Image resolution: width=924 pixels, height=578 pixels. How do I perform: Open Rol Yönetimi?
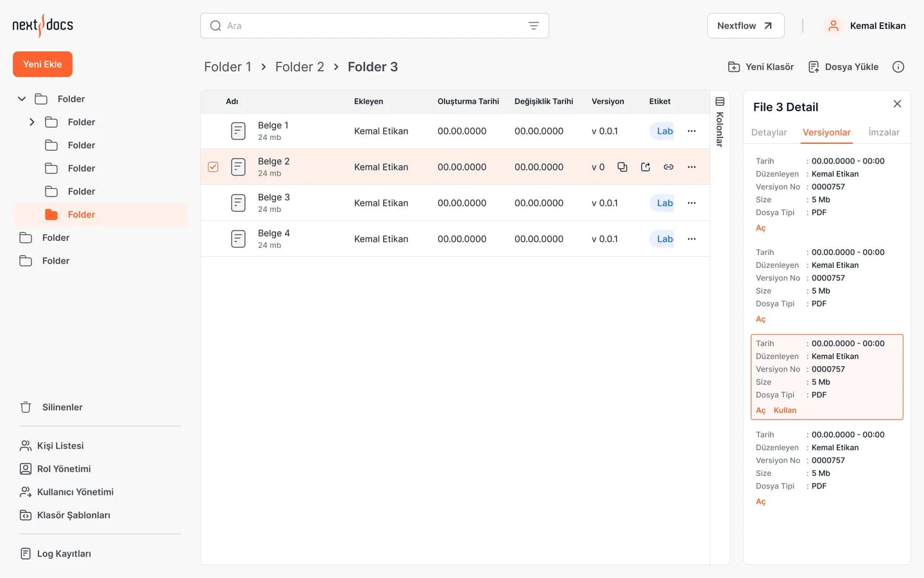point(55,469)
